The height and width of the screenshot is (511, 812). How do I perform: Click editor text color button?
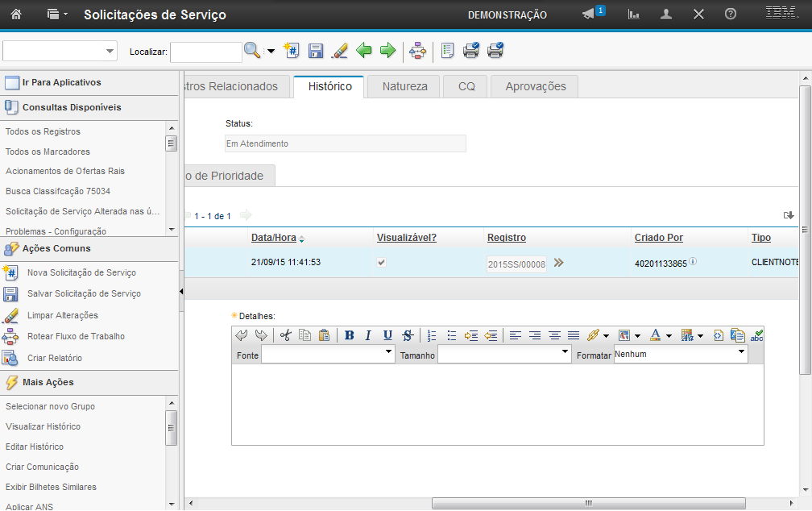click(x=655, y=335)
